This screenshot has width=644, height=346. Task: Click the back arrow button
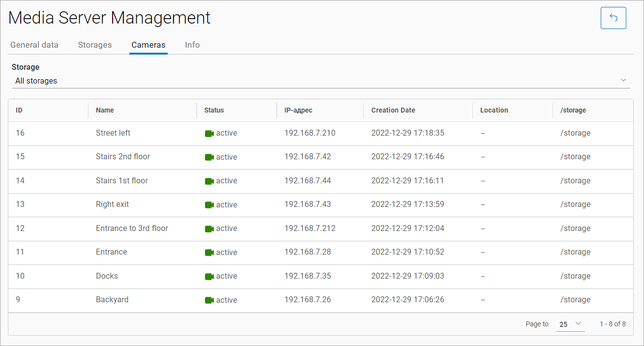coord(613,18)
